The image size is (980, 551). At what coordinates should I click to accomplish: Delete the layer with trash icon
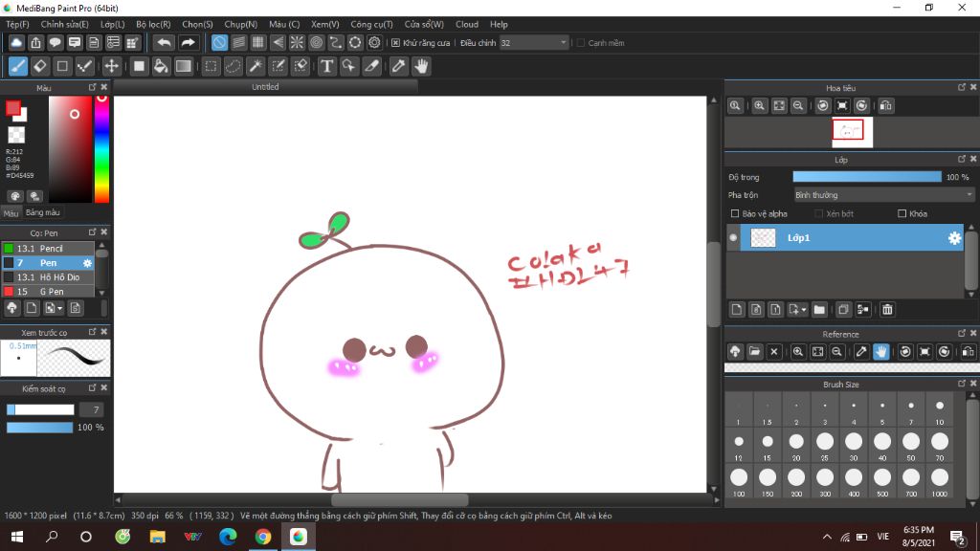[887, 309]
